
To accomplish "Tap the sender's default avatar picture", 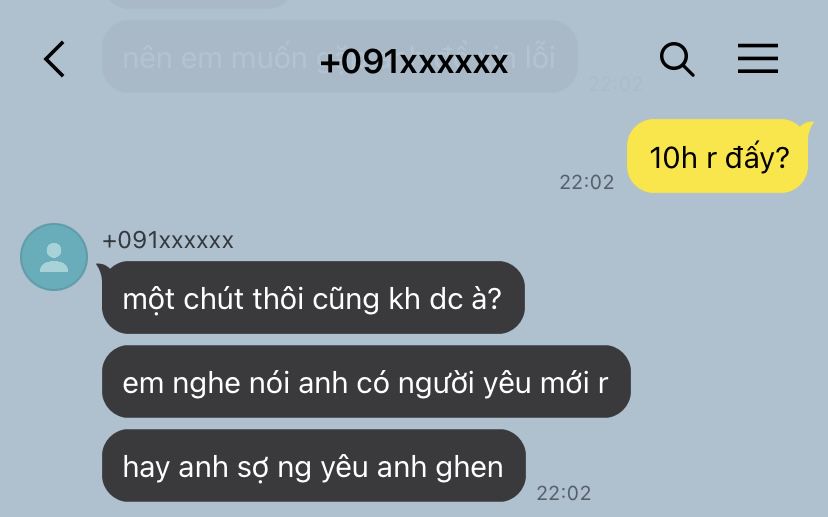I will point(54,257).
